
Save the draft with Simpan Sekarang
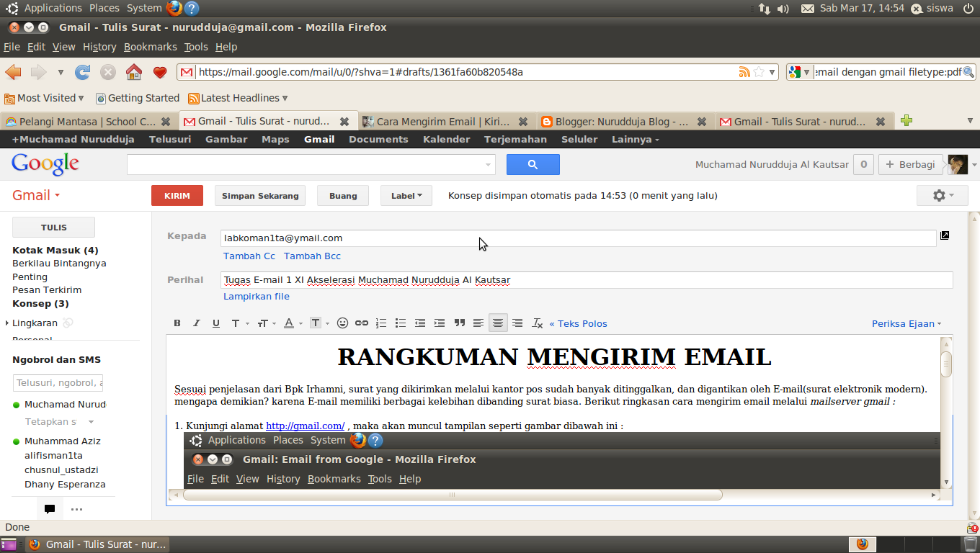[260, 196]
